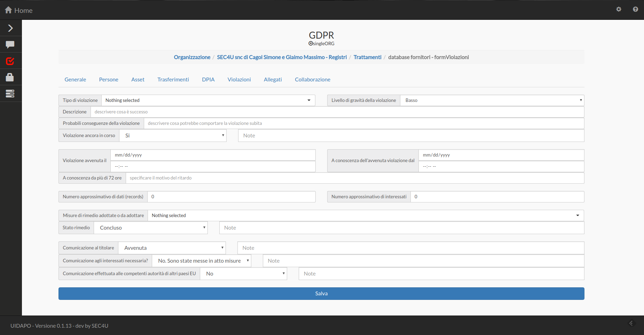Open the Tipo di violazione dropdown
Screen dimensions: 644x335
208,100
